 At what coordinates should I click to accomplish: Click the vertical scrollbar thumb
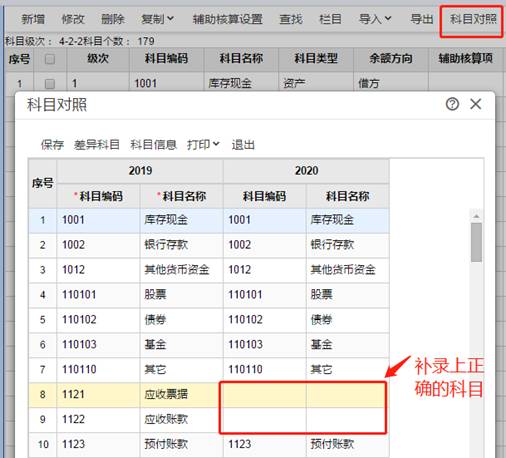[476, 242]
